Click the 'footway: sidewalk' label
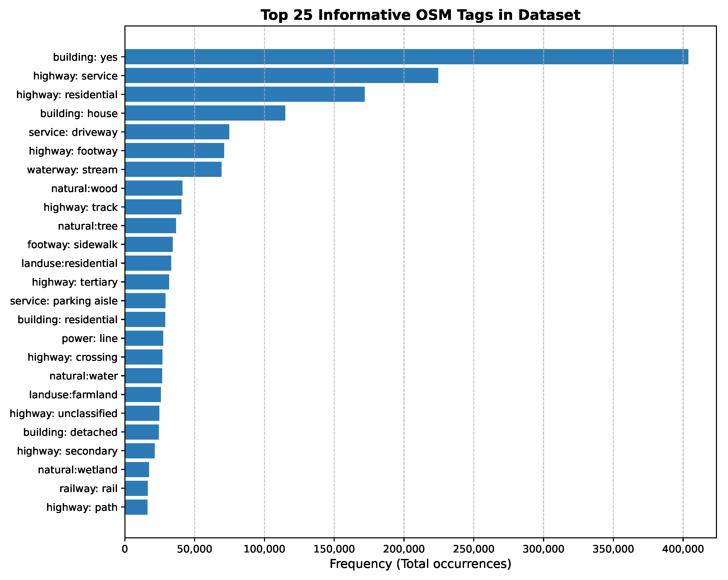 72,244
